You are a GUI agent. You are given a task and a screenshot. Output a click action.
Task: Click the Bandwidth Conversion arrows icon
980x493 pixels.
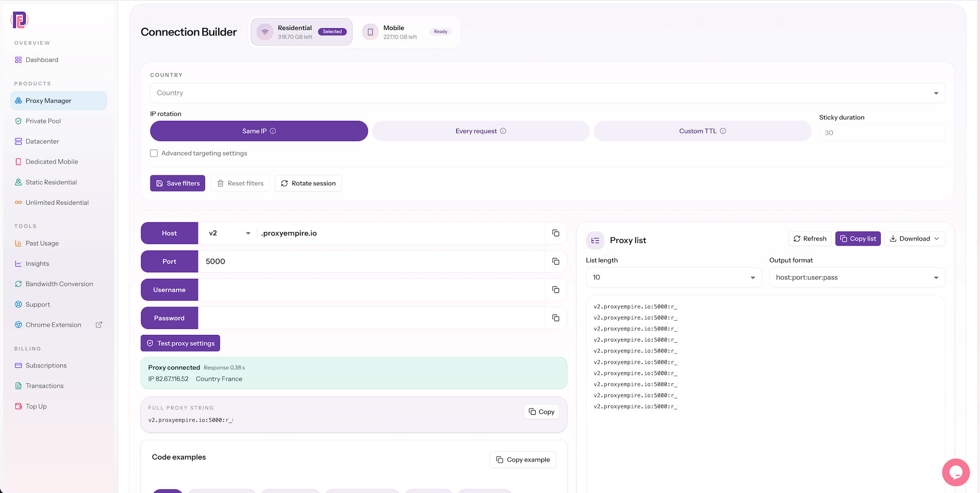pos(19,284)
